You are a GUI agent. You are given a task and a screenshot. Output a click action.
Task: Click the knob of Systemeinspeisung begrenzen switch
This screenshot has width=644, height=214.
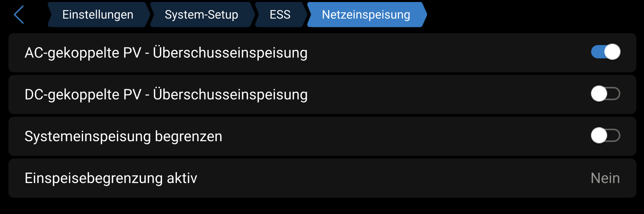[x=599, y=136]
